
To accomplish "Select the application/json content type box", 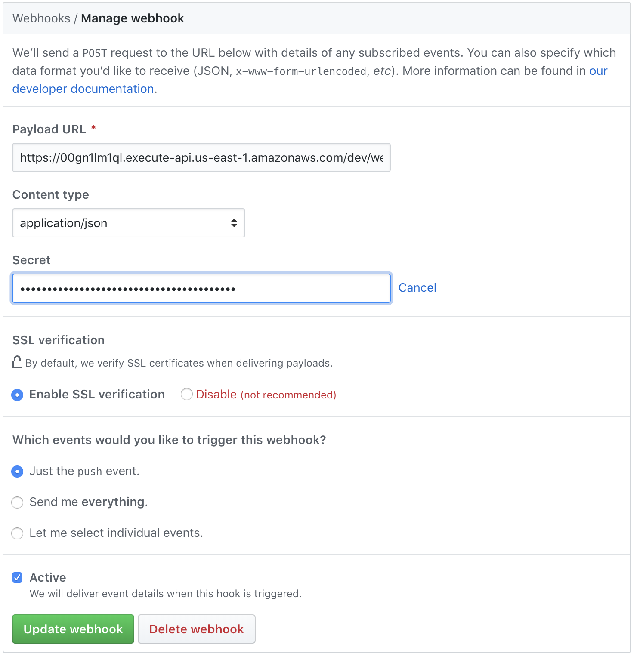I will pyautogui.click(x=129, y=223).
